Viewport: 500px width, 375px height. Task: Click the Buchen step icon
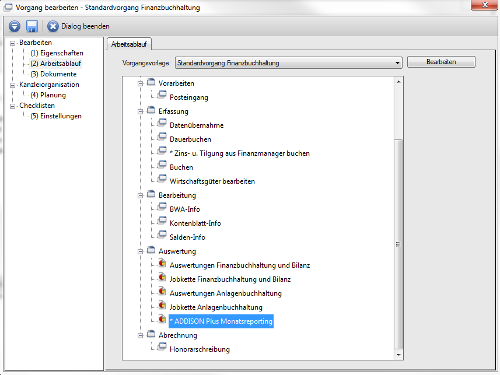(x=162, y=166)
